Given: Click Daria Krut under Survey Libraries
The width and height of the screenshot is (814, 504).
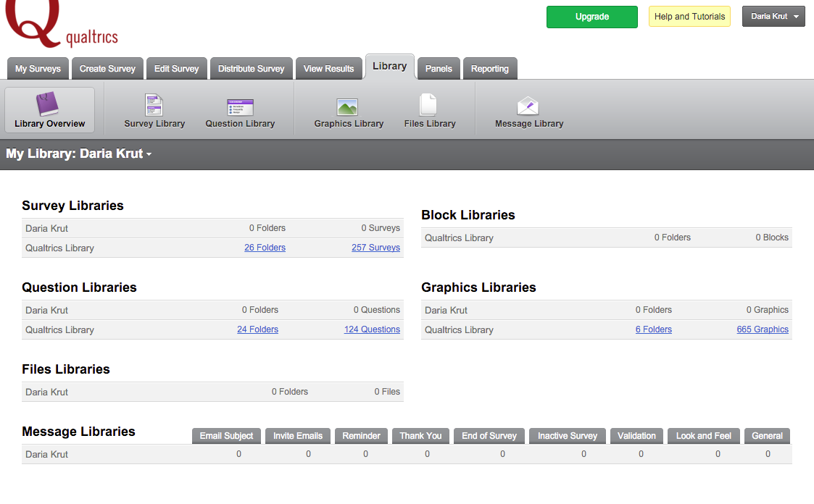Looking at the screenshot, I should 46,228.
